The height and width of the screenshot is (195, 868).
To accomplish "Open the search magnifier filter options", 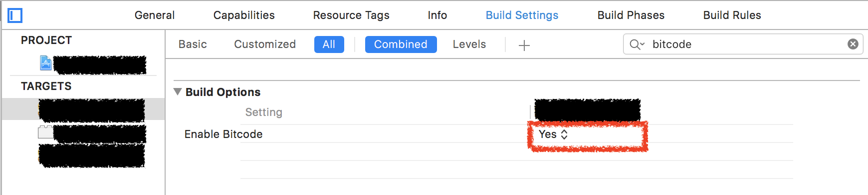I will [x=637, y=44].
